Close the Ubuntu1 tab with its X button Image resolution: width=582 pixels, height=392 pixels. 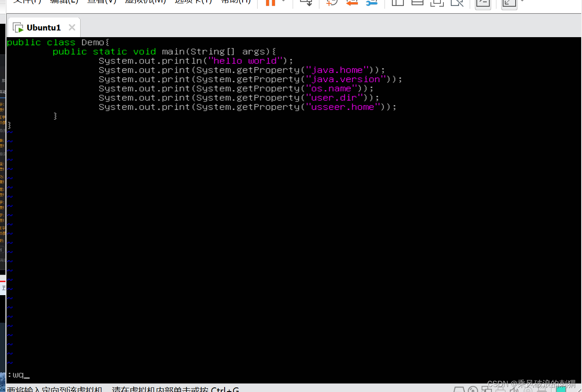[x=71, y=27]
